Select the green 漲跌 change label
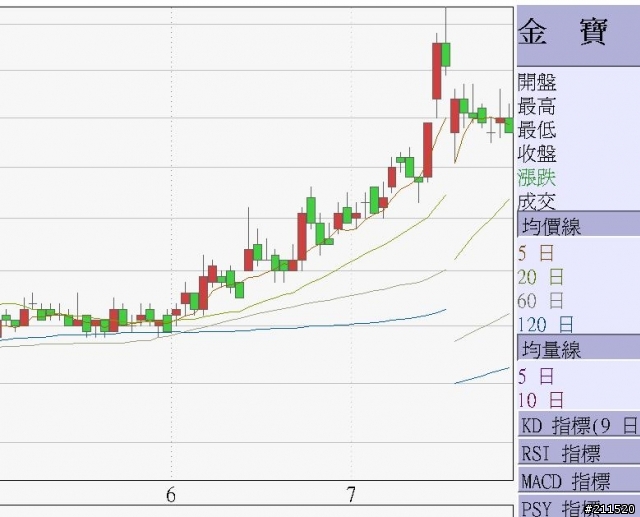640x517 pixels. 537,178
